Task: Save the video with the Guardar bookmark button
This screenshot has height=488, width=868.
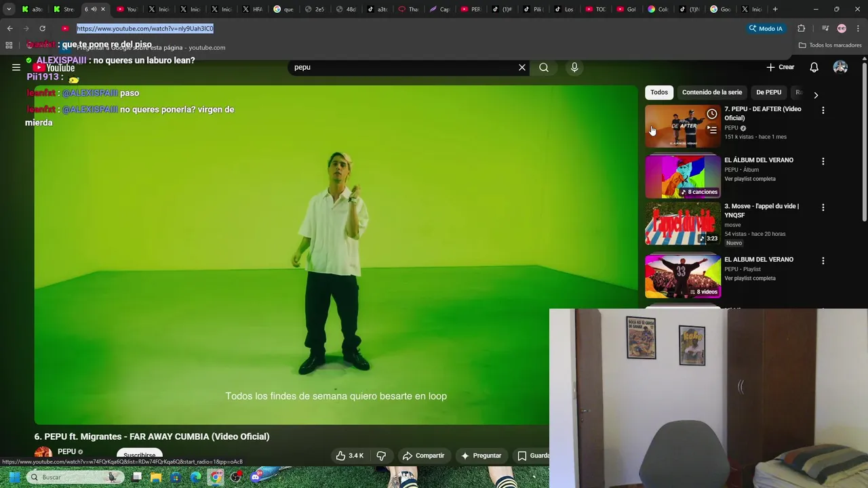Action: pos(532,455)
